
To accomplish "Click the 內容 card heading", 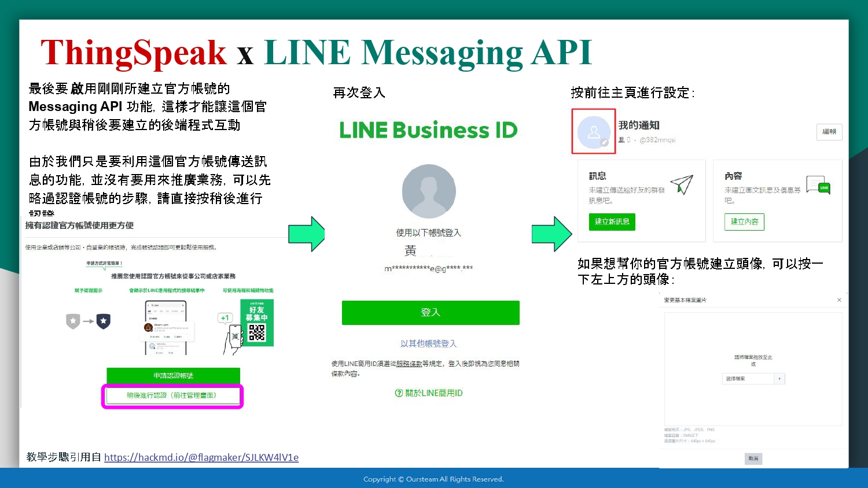I will tap(733, 176).
